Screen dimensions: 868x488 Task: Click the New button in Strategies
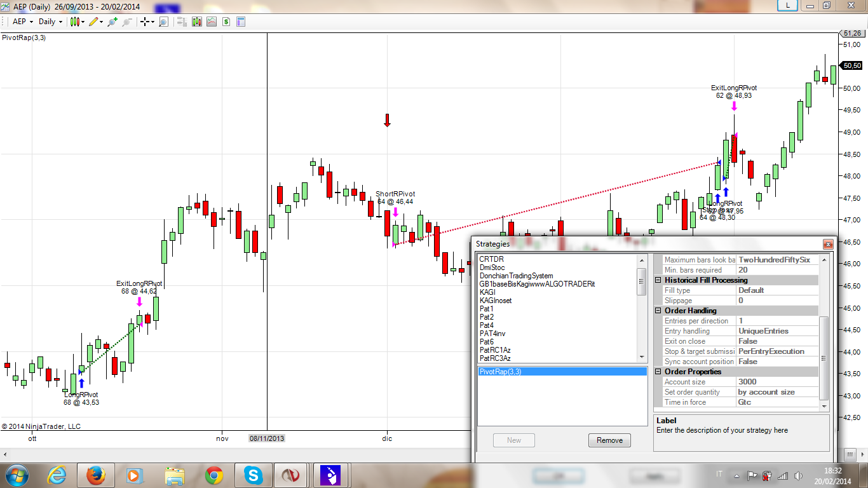(x=514, y=440)
